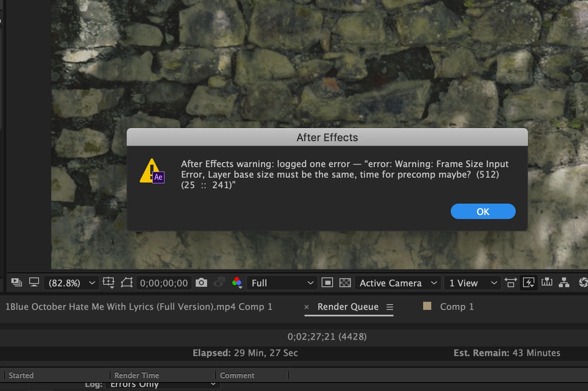Screen dimensions: 588x391
Task: Click OK to dismiss the warning dialog
Action: 483,211
